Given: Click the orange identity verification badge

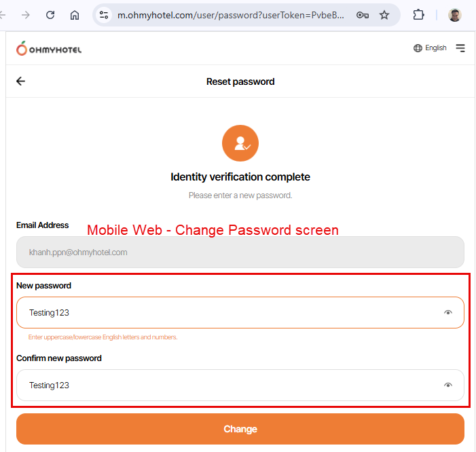Looking at the screenshot, I should coord(240,143).
